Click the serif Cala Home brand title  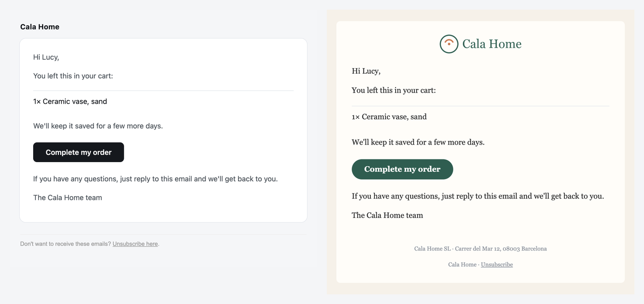[x=492, y=44]
